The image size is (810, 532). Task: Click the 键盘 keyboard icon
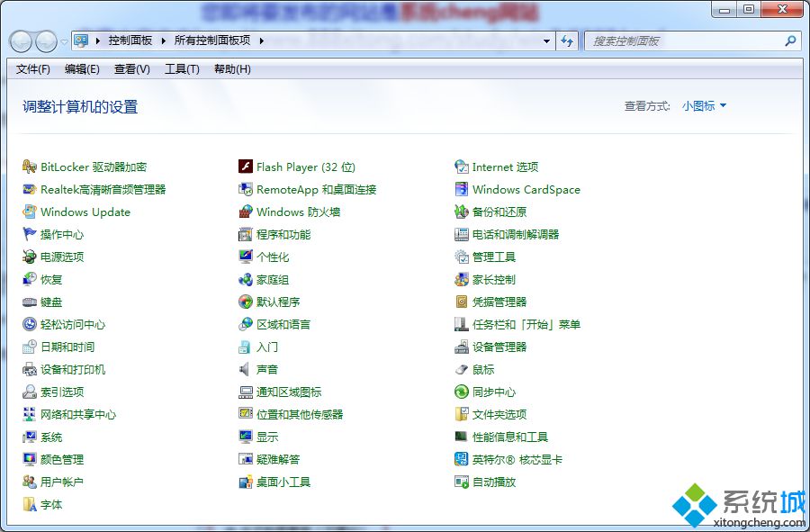[30, 302]
